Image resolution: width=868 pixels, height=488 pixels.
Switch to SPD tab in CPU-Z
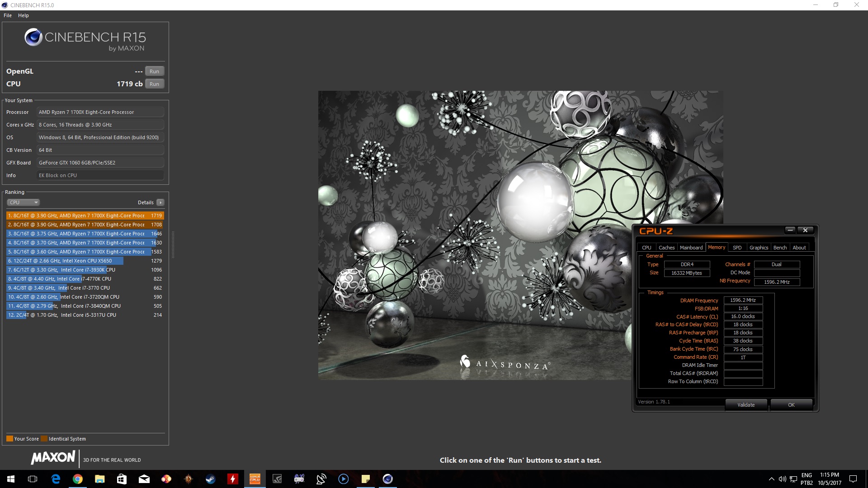pyautogui.click(x=737, y=248)
